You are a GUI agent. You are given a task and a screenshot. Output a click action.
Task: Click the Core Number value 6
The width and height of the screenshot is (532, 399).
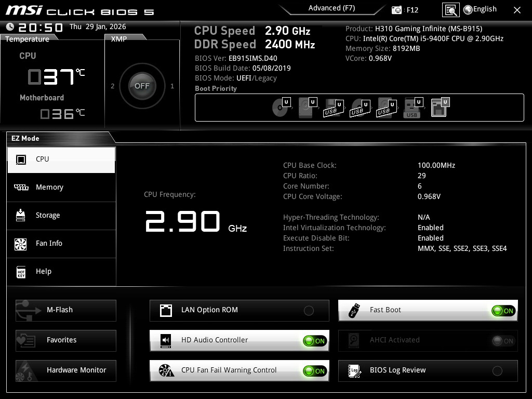[420, 187]
